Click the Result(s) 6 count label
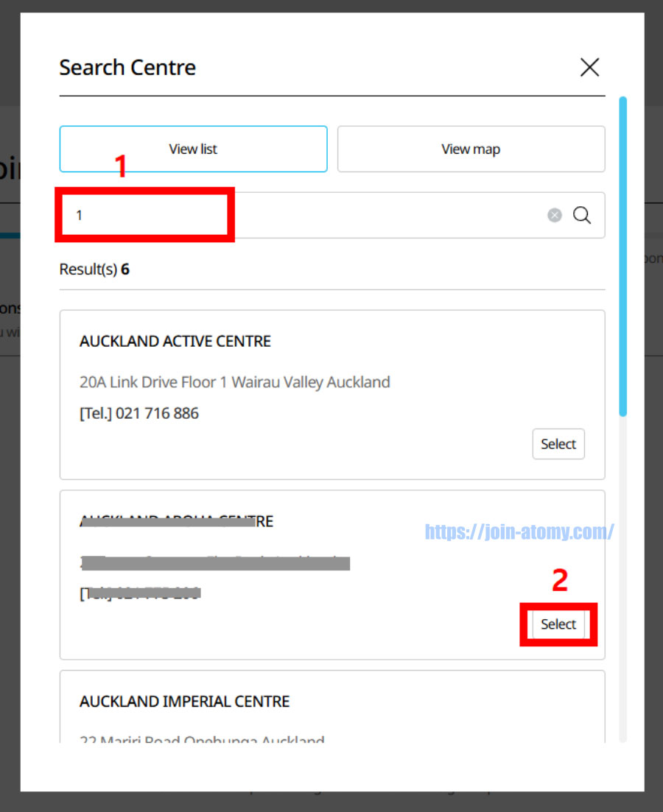 point(94,269)
